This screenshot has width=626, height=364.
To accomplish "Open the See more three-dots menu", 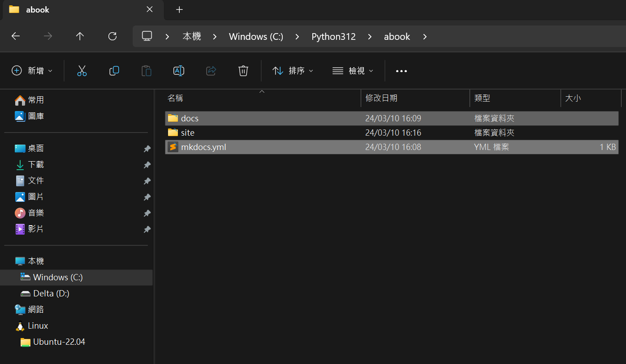I will click(x=402, y=71).
